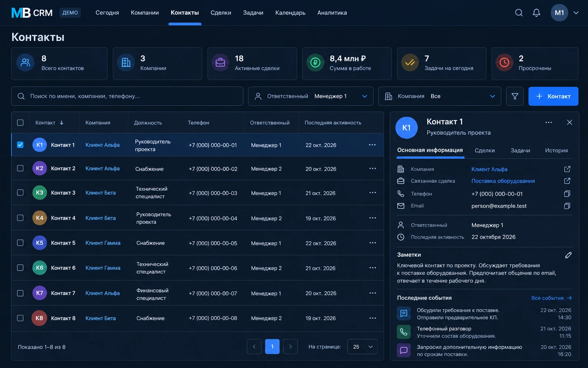
Task: Open row actions menu for Контакт 7
Action: pos(373,293)
